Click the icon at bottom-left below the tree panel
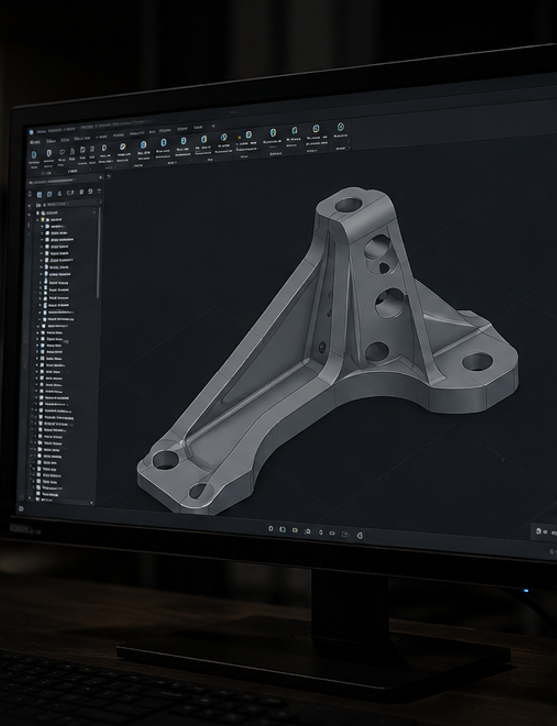The image size is (557, 726). (20, 509)
